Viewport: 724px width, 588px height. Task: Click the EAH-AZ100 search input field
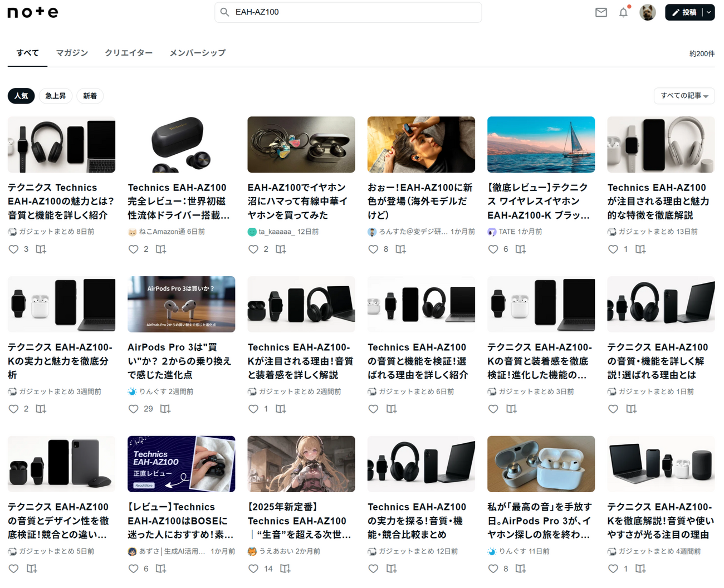pos(348,12)
